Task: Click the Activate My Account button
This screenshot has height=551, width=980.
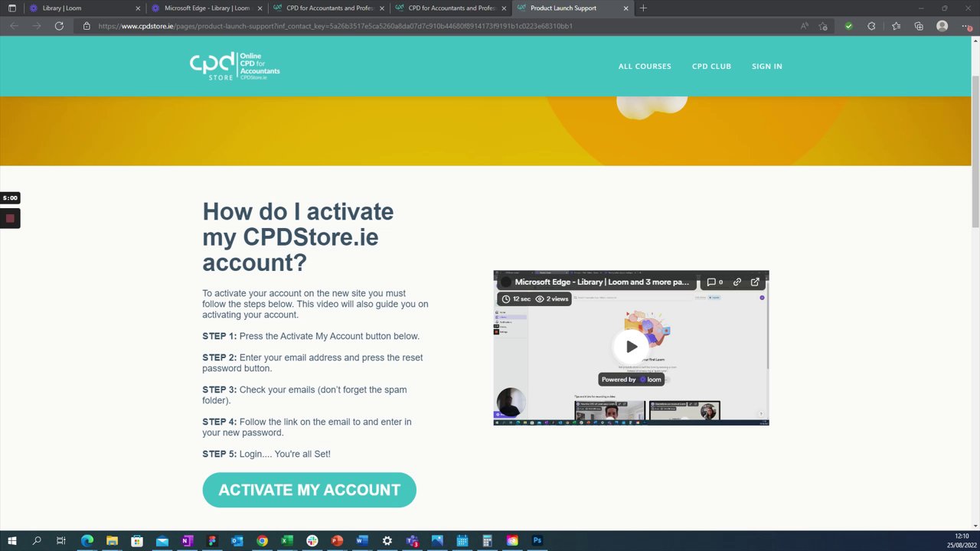Action: tap(309, 490)
